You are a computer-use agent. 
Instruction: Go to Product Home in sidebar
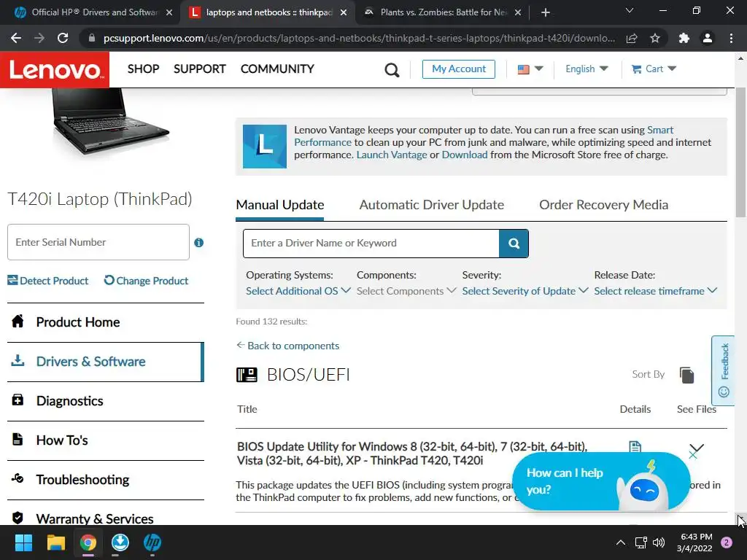pyautogui.click(x=105, y=322)
